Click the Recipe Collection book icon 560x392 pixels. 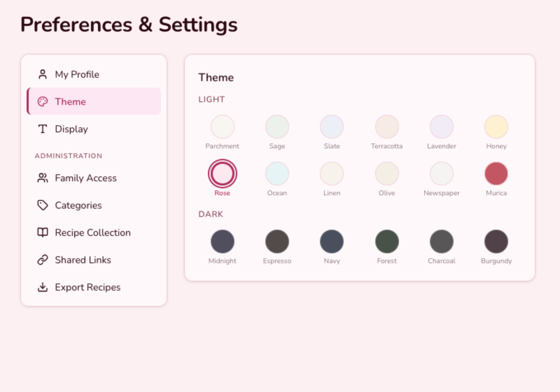[x=43, y=232]
